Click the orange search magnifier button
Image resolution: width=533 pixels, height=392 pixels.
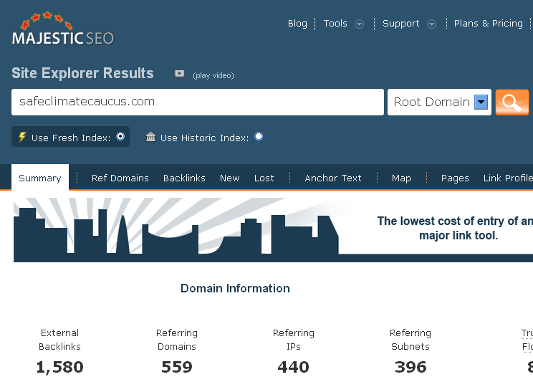coord(512,102)
